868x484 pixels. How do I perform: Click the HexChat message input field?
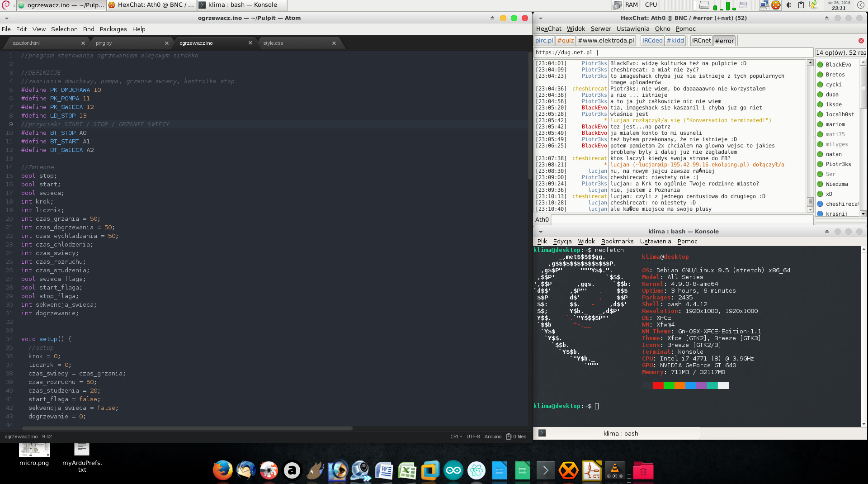pyautogui.click(x=682, y=220)
